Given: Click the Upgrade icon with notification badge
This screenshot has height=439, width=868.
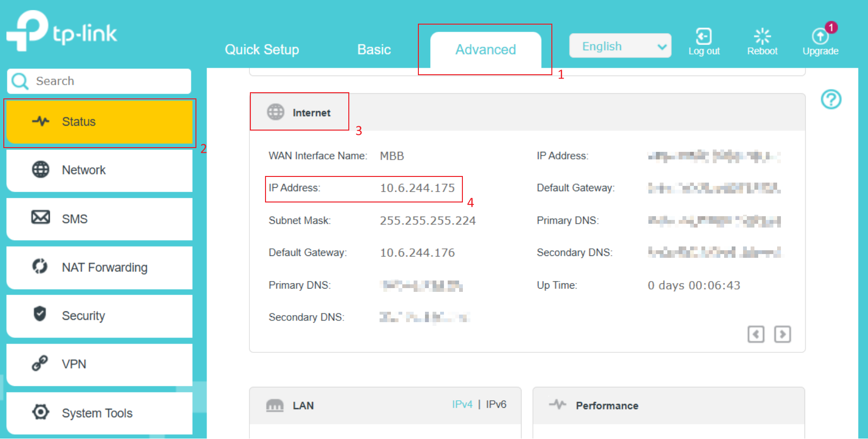Looking at the screenshot, I should pyautogui.click(x=820, y=37).
